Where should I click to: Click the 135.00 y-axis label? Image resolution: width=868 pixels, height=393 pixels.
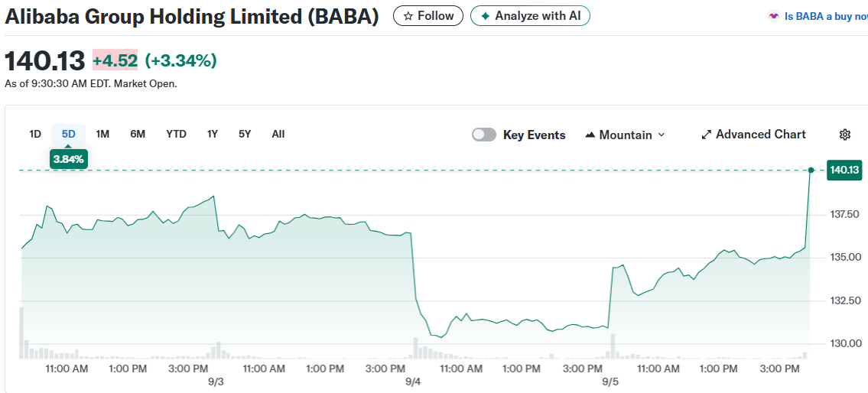click(x=847, y=258)
